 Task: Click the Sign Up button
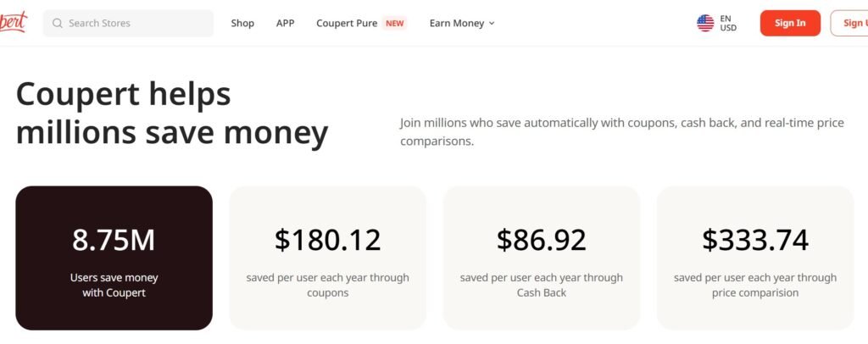coord(849,23)
